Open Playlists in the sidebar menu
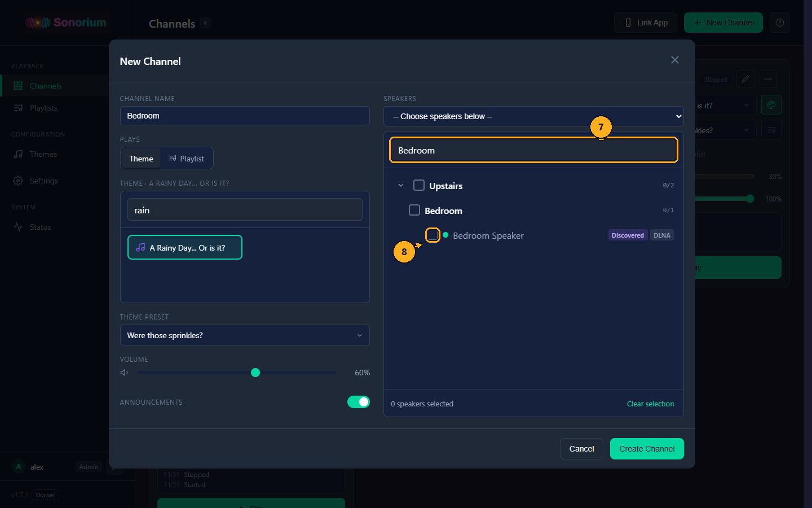Screen dimensions: 812x508 point(54,108)
